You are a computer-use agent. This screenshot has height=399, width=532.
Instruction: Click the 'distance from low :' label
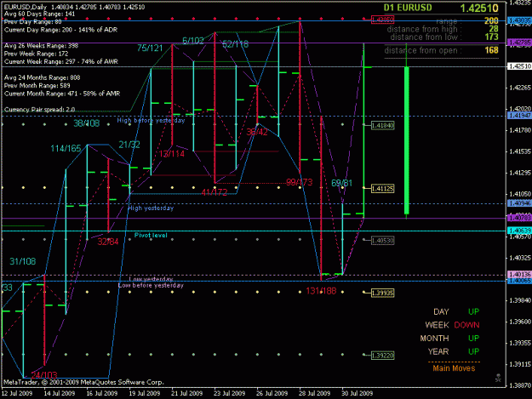[426, 37]
